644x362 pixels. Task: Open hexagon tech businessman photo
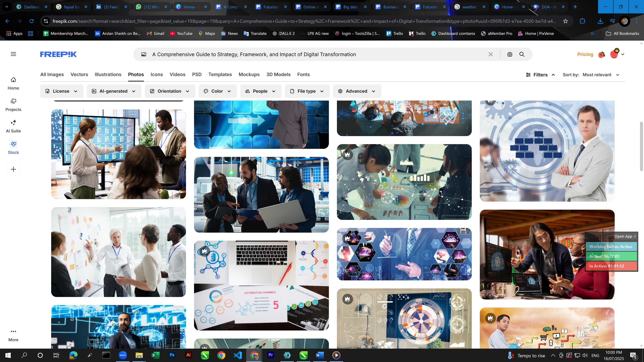coord(404,254)
